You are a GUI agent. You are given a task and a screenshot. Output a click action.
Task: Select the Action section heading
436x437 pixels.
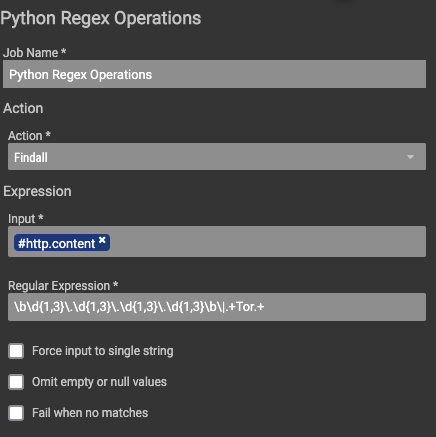[x=23, y=108]
